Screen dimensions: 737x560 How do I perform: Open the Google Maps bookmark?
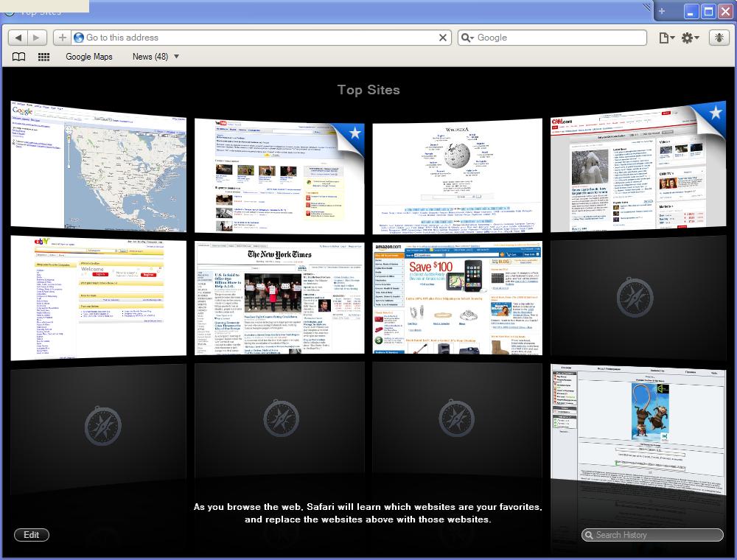pyautogui.click(x=89, y=57)
